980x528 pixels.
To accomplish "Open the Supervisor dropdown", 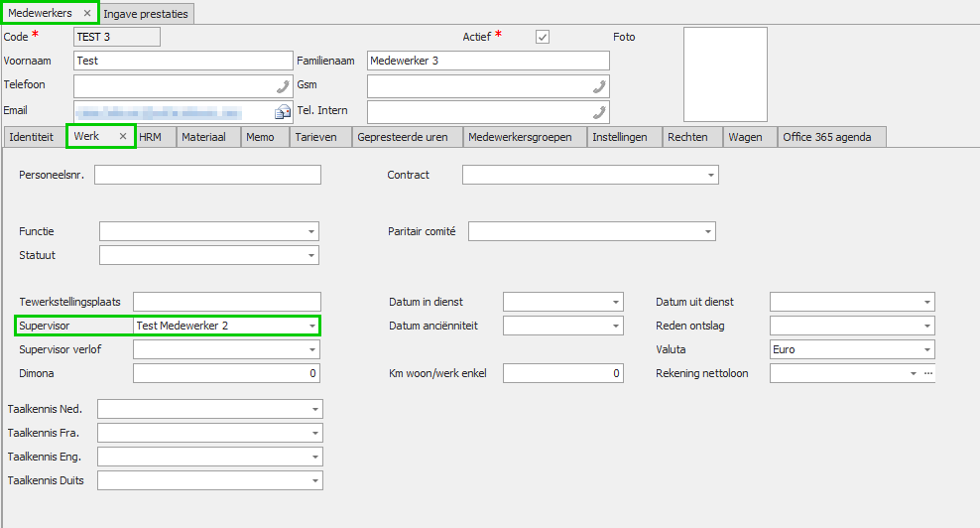I will point(311,326).
